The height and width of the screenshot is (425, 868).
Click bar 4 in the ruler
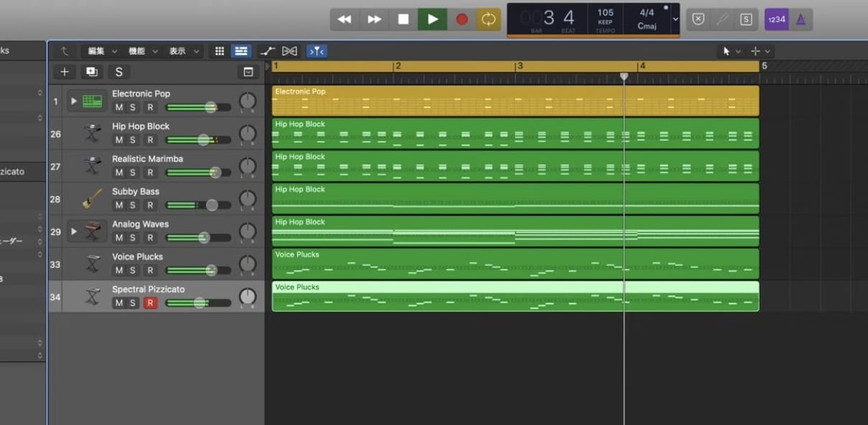click(643, 66)
